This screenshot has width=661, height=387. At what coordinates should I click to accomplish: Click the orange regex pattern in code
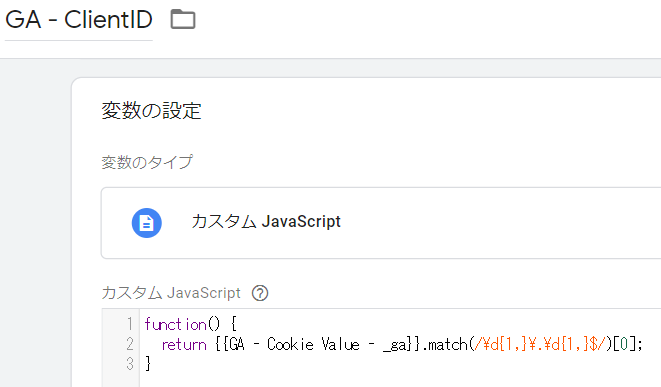point(540,344)
